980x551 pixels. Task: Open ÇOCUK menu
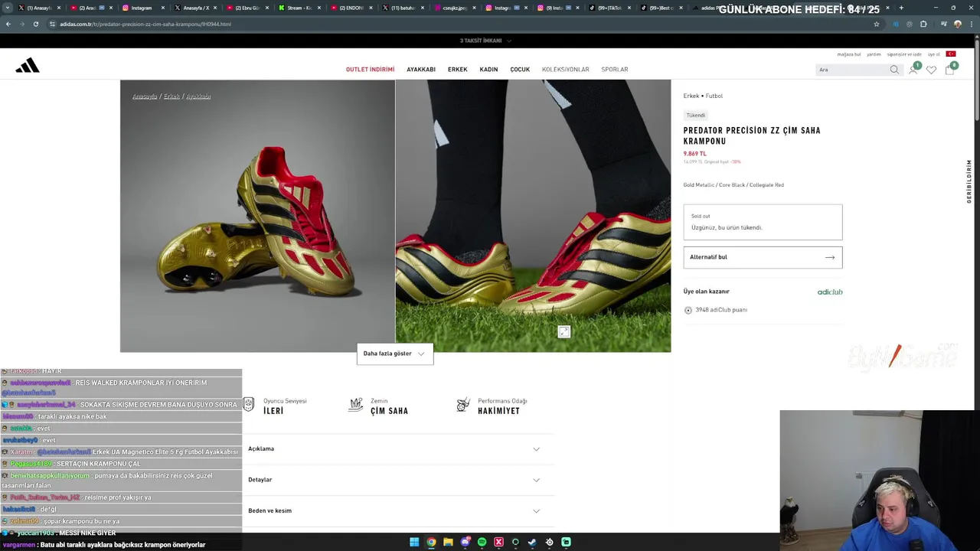(x=520, y=70)
